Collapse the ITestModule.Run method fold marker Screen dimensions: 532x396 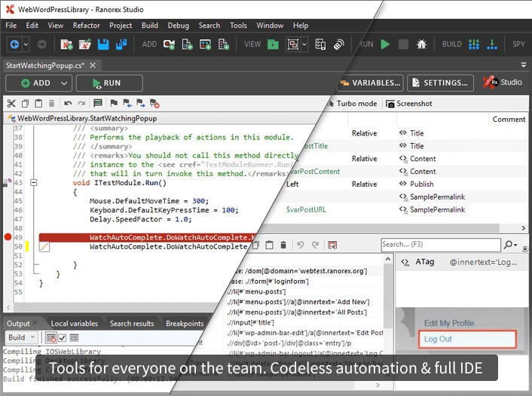pyautogui.click(x=32, y=183)
